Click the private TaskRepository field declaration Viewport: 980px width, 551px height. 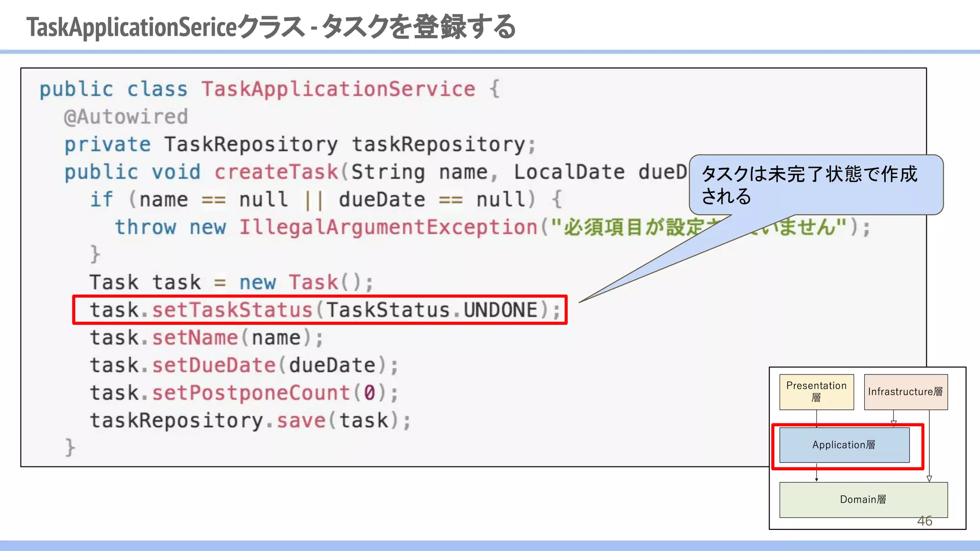pos(300,144)
